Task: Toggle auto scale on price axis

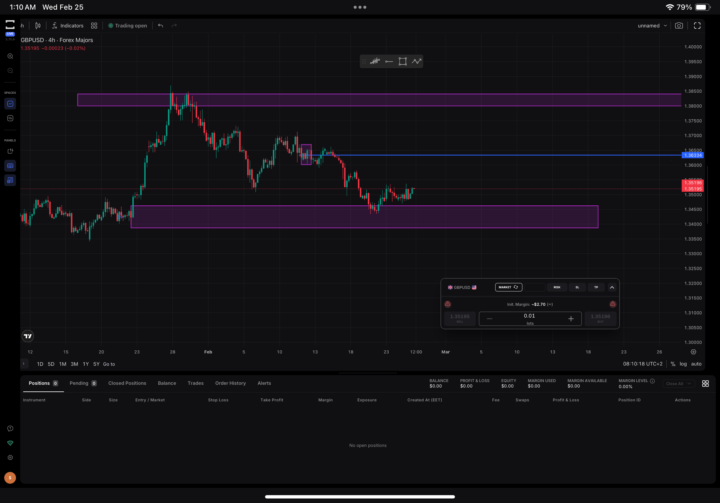Action: pos(696,364)
